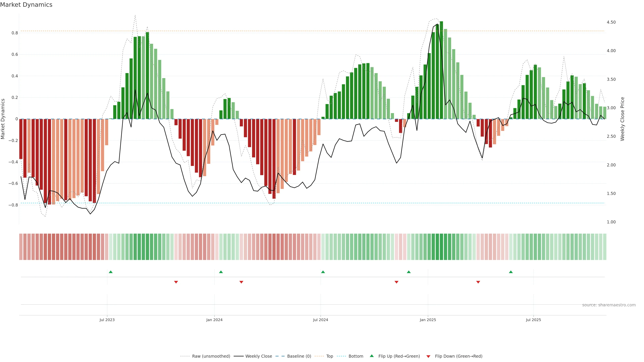
Task: Click the green flip-up triangle near Jan 2024
Action: click(221, 272)
